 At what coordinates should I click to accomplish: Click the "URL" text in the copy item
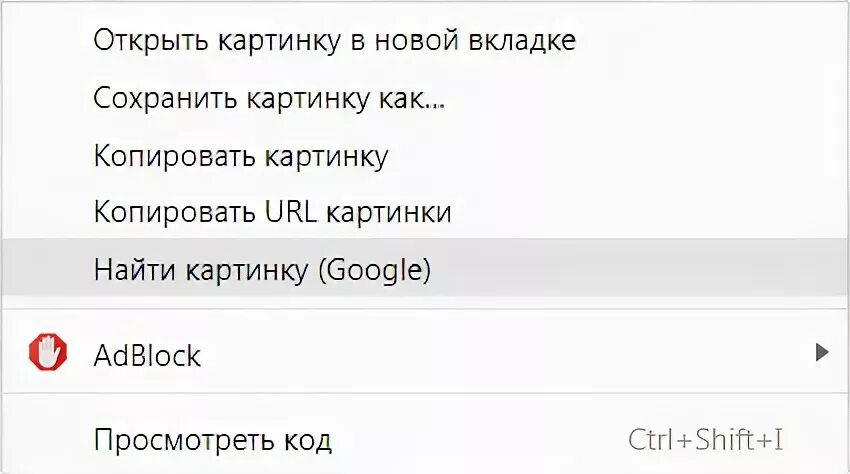click(x=288, y=212)
